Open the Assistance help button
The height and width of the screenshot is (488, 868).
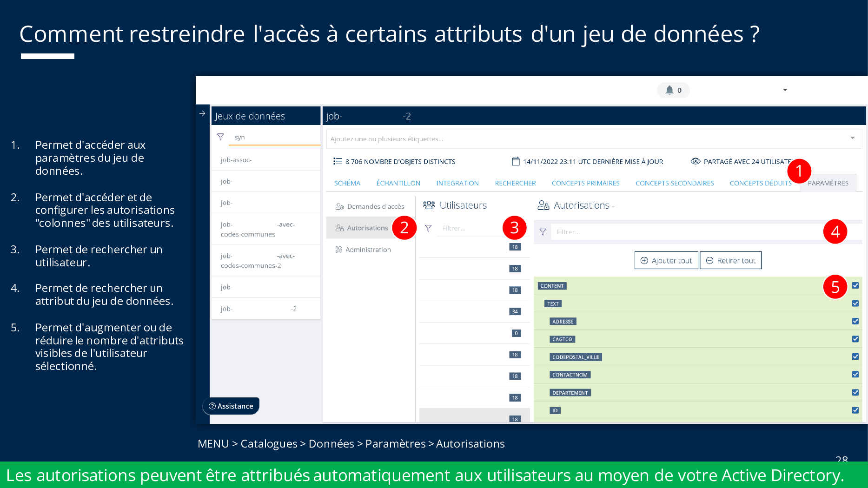coord(231,406)
